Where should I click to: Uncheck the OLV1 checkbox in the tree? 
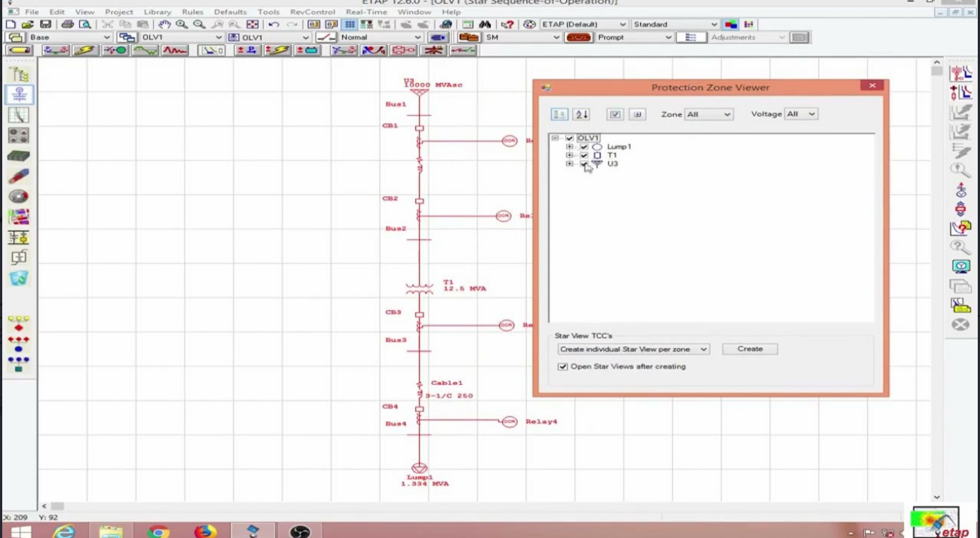570,138
